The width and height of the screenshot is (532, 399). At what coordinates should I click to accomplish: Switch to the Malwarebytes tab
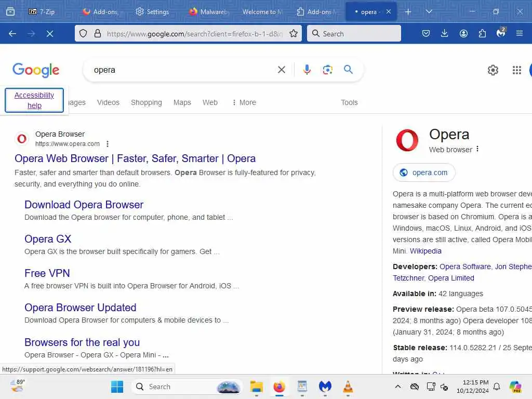[208, 11]
